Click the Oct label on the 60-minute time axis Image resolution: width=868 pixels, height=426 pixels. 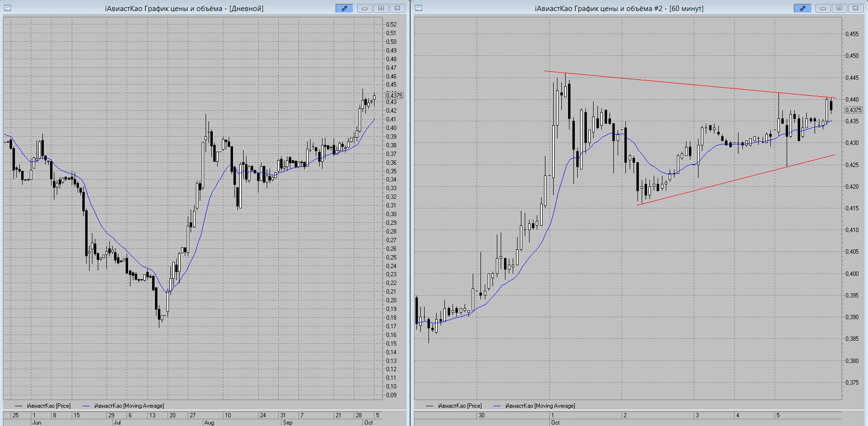pyautogui.click(x=556, y=423)
